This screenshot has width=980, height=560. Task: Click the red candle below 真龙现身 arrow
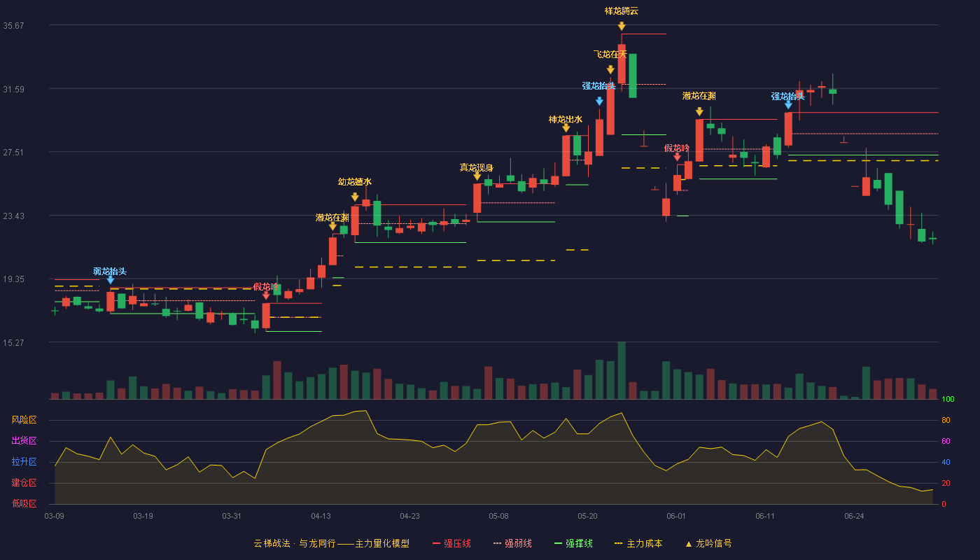pyautogui.click(x=477, y=198)
